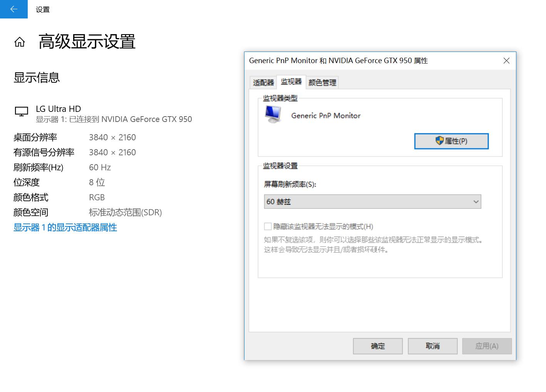Click the LG Ultra HD display name
The image size is (546, 392).
pyautogui.click(x=58, y=108)
